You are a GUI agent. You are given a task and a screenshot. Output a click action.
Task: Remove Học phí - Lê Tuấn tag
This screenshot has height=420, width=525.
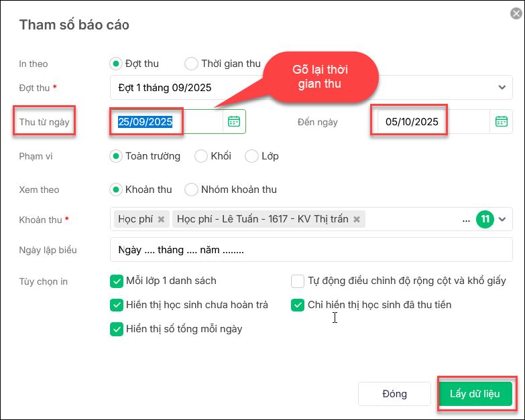pos(357,219)
